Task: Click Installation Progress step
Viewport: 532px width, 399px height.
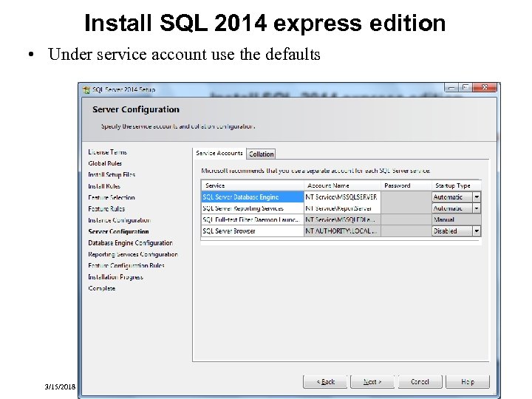Action: coord(115,277)
